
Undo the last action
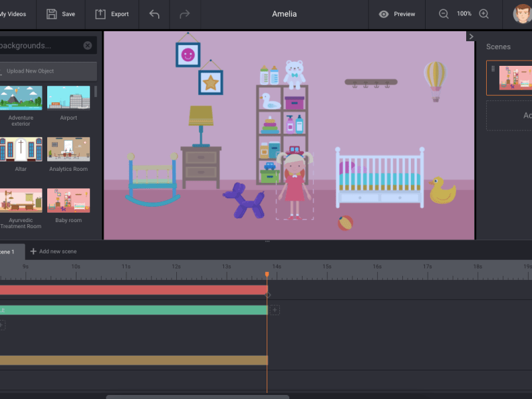click(x=154, y=14)
